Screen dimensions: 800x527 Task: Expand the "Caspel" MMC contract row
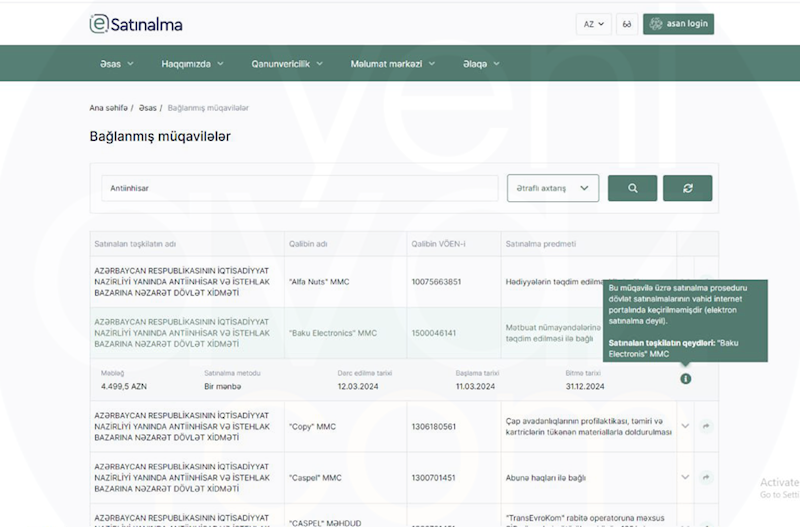(x=685, y=477)
